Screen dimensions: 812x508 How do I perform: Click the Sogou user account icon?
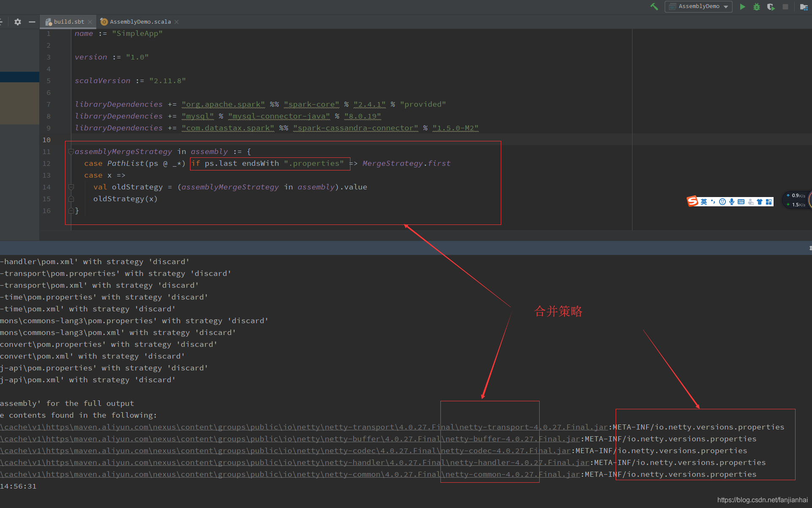pos(750,202)
